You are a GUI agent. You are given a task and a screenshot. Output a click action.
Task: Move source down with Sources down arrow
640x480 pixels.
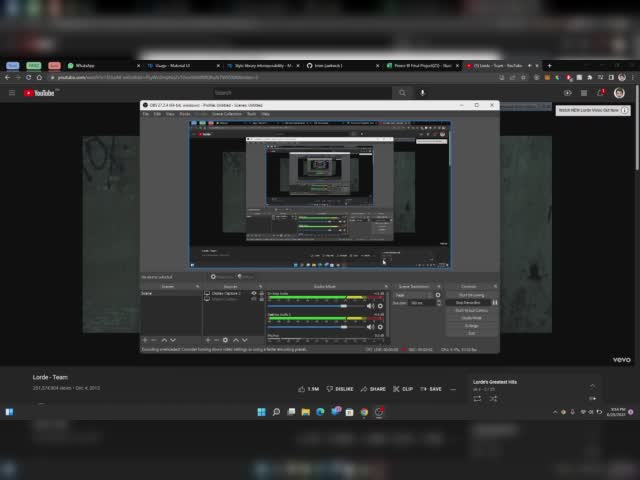coord(245,340)
